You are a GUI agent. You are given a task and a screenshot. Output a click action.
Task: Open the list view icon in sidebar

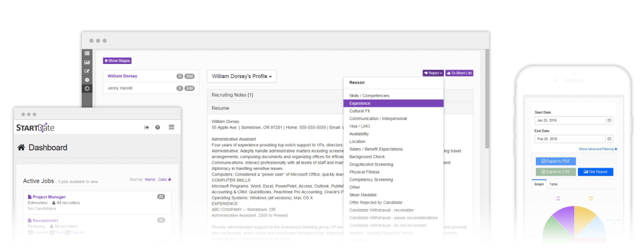click(x=87, y=53)
